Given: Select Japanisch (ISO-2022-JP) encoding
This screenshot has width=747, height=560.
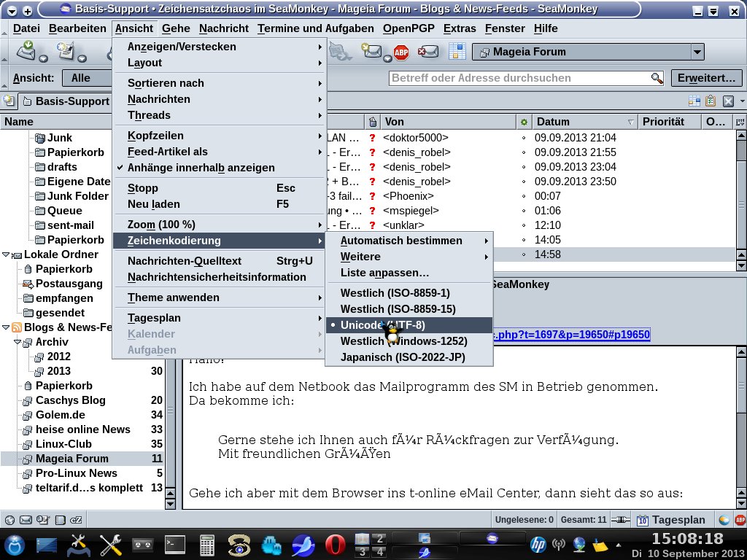Looking at the screenshot, I should (x=409, y=357).
